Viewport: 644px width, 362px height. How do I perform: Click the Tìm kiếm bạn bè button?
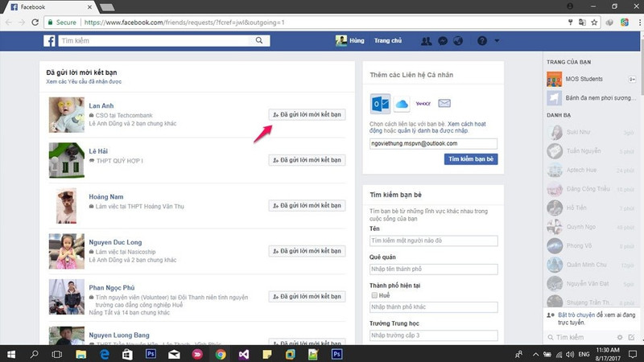(471, 159)
